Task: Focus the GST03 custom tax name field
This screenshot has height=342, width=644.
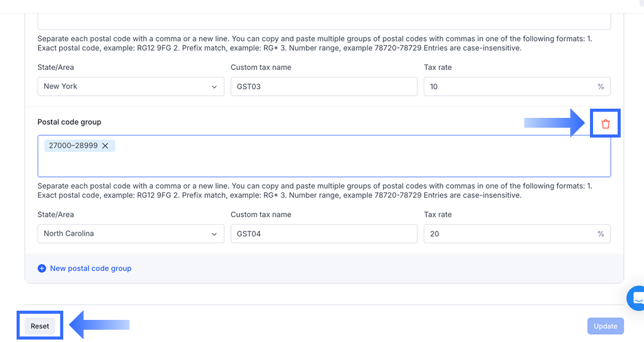Action: point(324,87)
